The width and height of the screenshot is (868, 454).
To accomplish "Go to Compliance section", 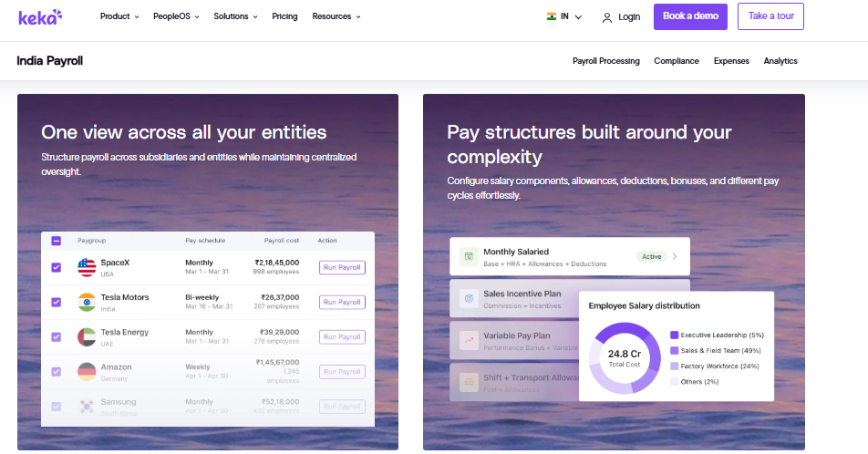I will (x=677, y=61).
